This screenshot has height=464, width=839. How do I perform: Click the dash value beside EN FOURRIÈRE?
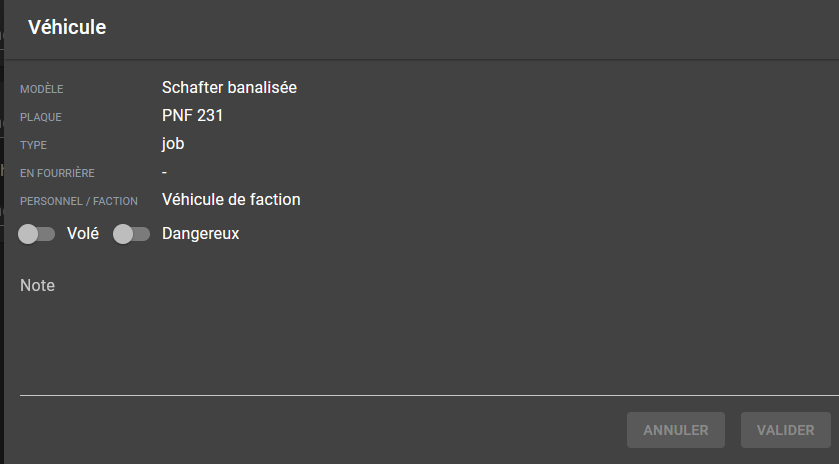tap(164, 172)
